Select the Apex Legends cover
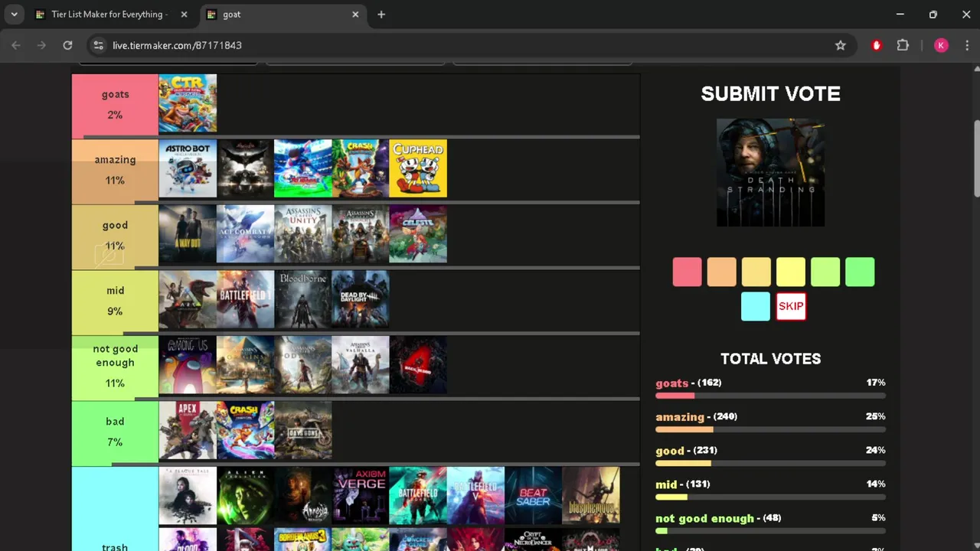Screen dimensions: 980x551 pyautogui.click(x=188, y=430)
